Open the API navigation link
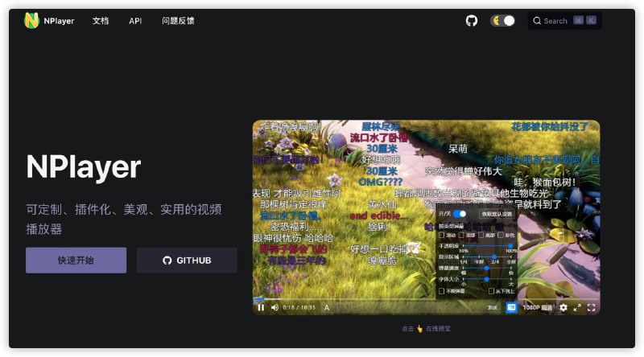The width and height of the screenshot is (644, 357). click(x=135, y=21)
